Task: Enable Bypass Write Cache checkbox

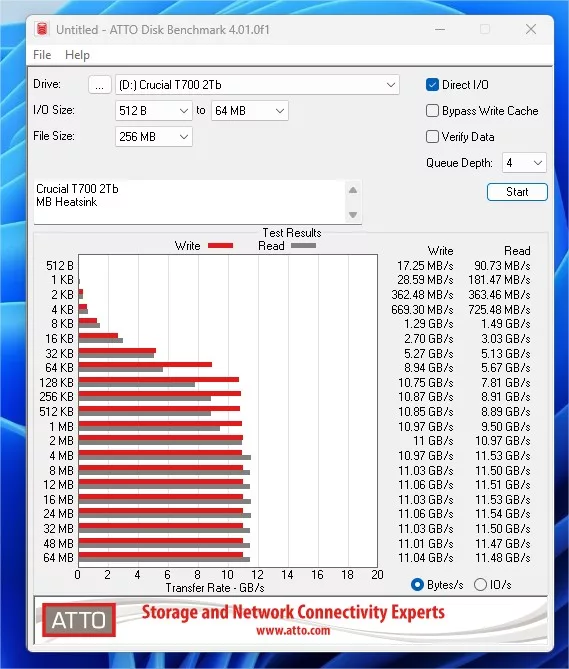Action: pyautogui.click(x=432, y=111)
